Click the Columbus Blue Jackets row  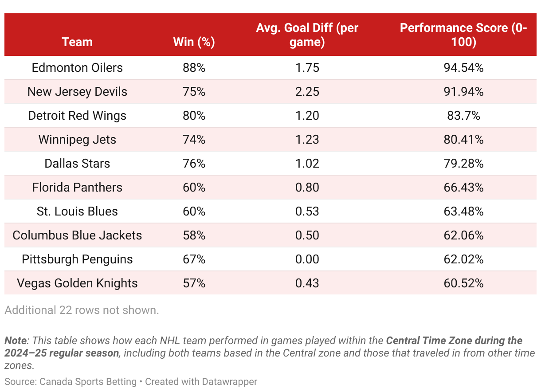click(270, 235)
